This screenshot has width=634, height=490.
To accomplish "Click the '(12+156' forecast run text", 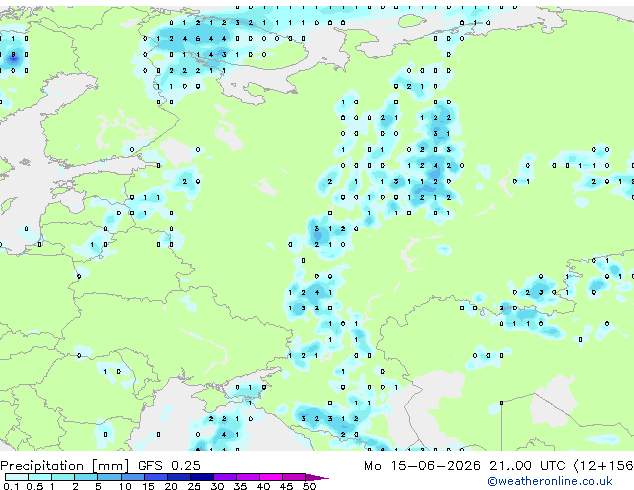I will pyautogui.click(x=603, y=466).
